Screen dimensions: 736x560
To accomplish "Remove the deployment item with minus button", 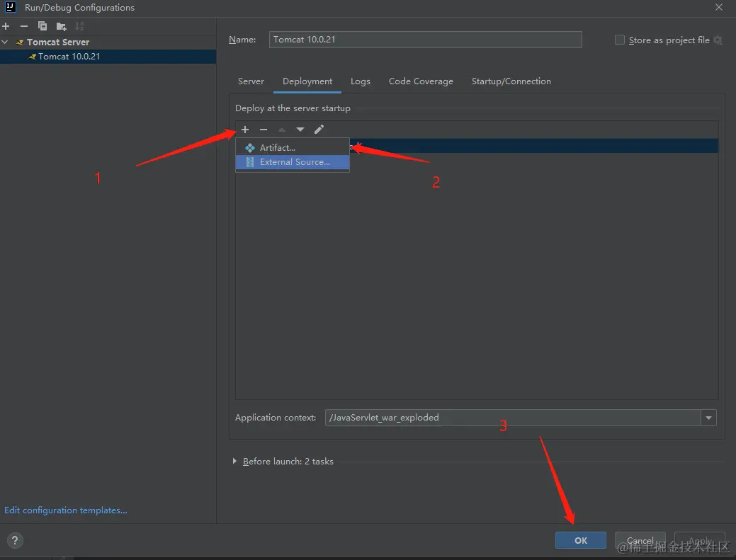I will coord(264,130).
